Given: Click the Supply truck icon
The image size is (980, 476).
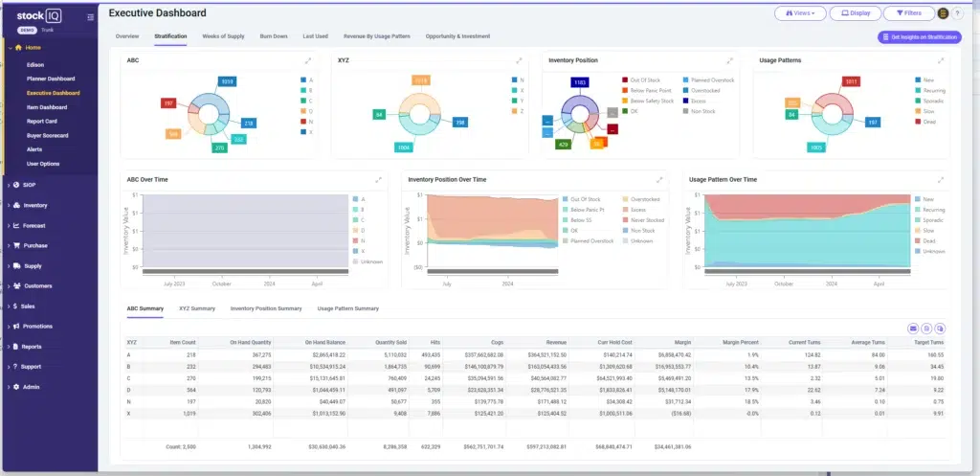Looking at the screenshot, I should (x=16, y=266).
